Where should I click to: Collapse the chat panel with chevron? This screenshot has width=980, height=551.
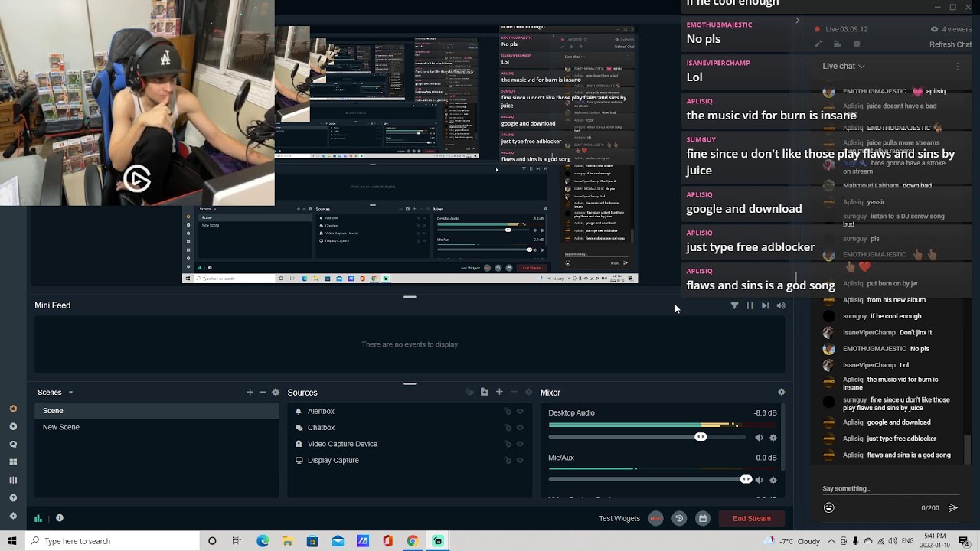[797, 21]
